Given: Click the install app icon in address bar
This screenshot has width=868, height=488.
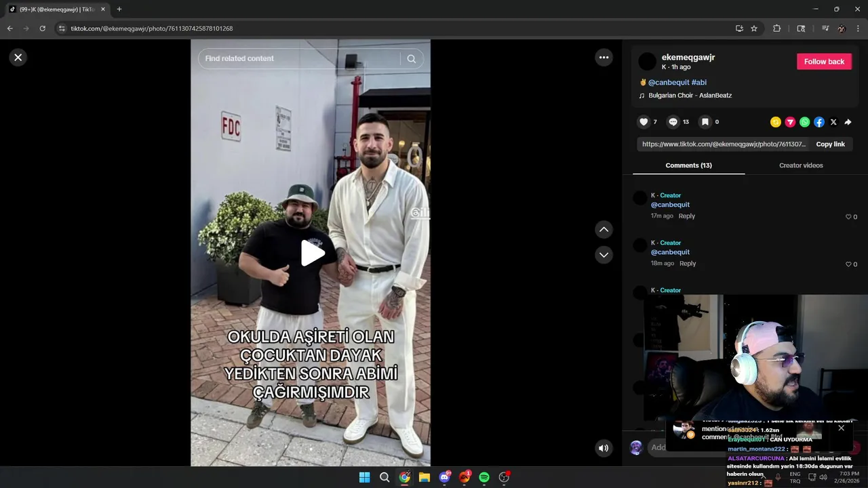Looking at the screenshot, I should (x=739, y=28).
